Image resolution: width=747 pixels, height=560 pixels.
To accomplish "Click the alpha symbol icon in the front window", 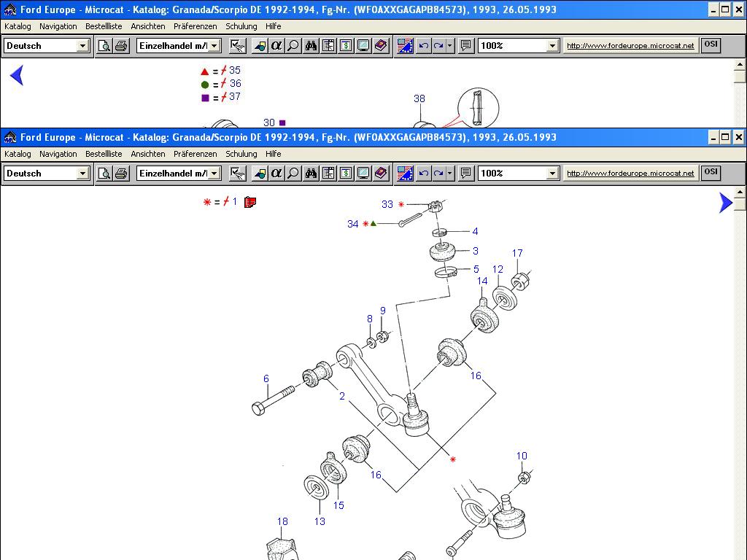I will pos(276,174).
